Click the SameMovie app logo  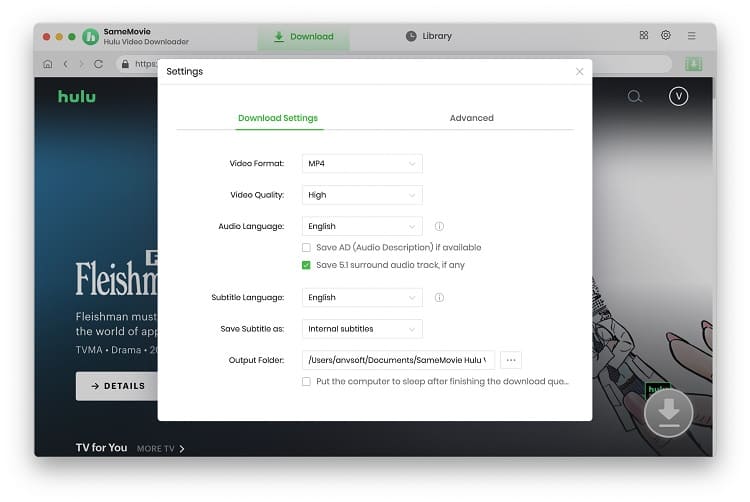click(90, 37)
